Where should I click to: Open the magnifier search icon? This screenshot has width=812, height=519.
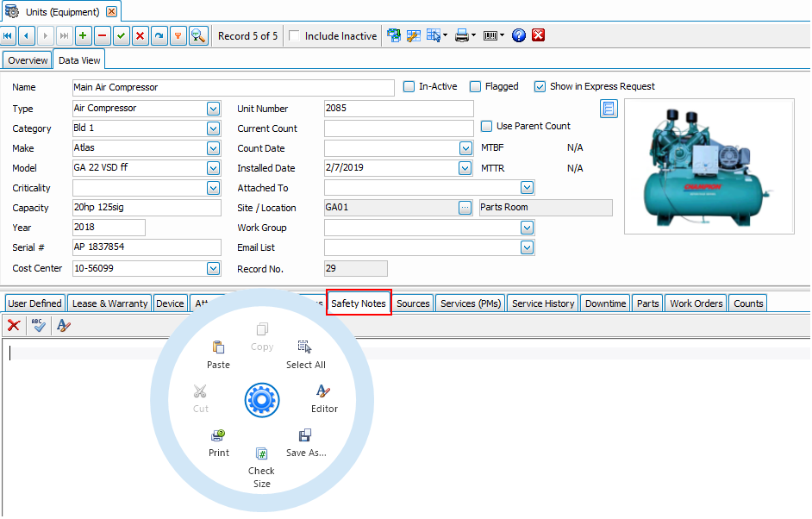tap(198, 35)
